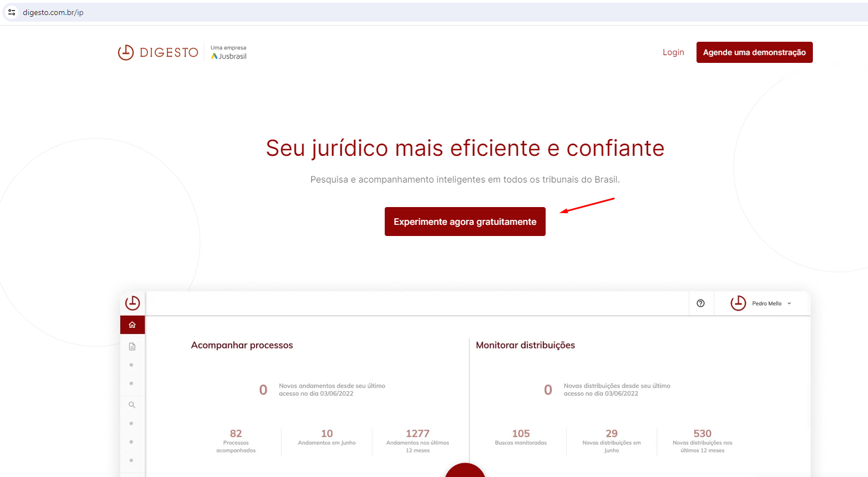This screenshot has height=477, width=868.
Task: Click the Jusbrasil logo beside Digesto
Action: 229,56
